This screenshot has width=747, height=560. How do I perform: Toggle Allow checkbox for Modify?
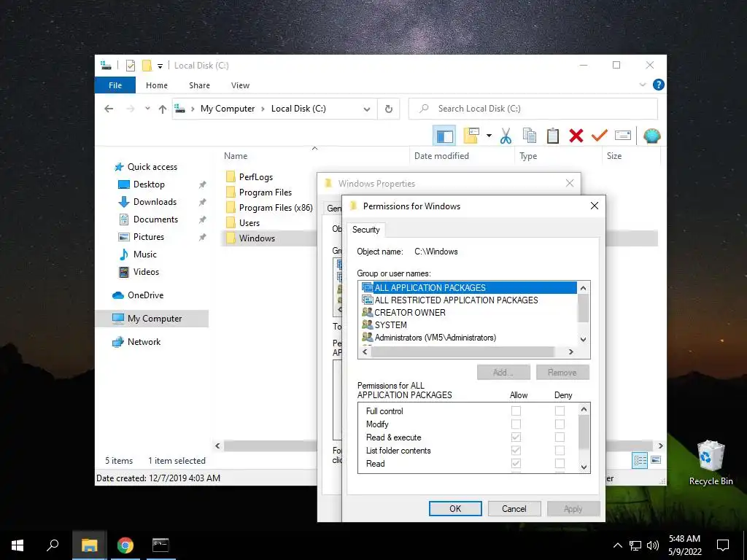[516, 424]
